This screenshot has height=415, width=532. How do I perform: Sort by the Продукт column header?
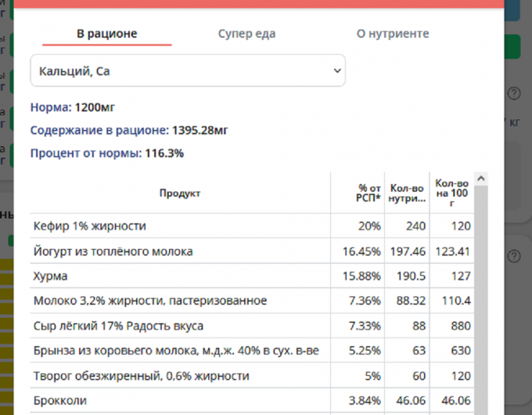(x=180, y=193)
